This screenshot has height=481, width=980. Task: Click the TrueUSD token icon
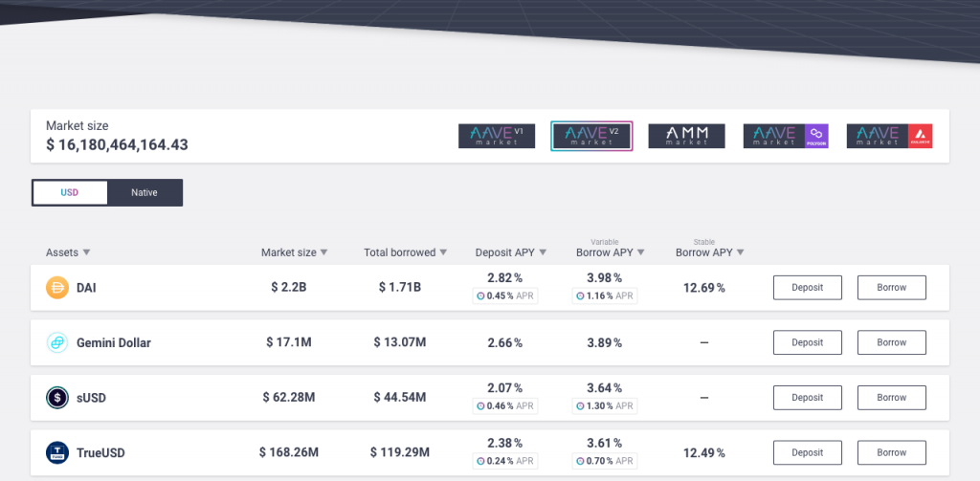[57, 452]
